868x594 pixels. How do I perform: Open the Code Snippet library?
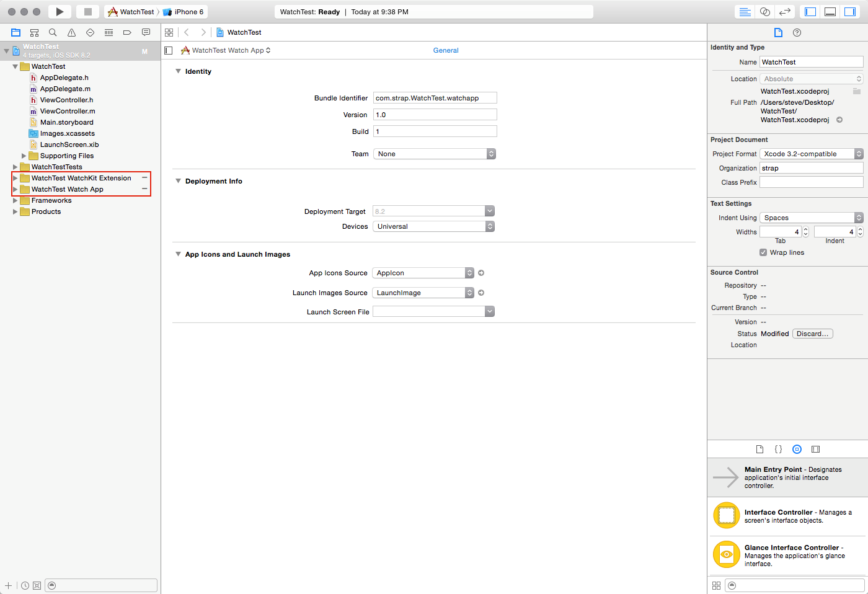coord(778,449)
